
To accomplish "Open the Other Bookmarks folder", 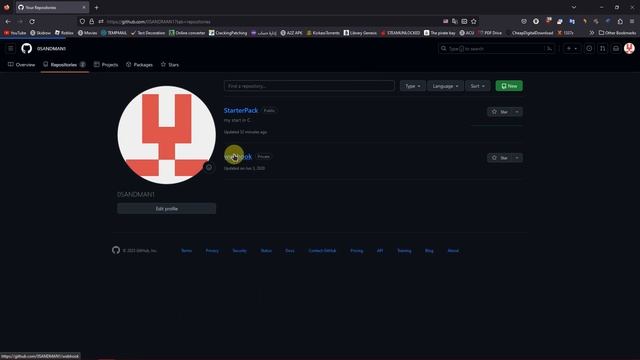I will pyautogui.click(x=617, y=33).
